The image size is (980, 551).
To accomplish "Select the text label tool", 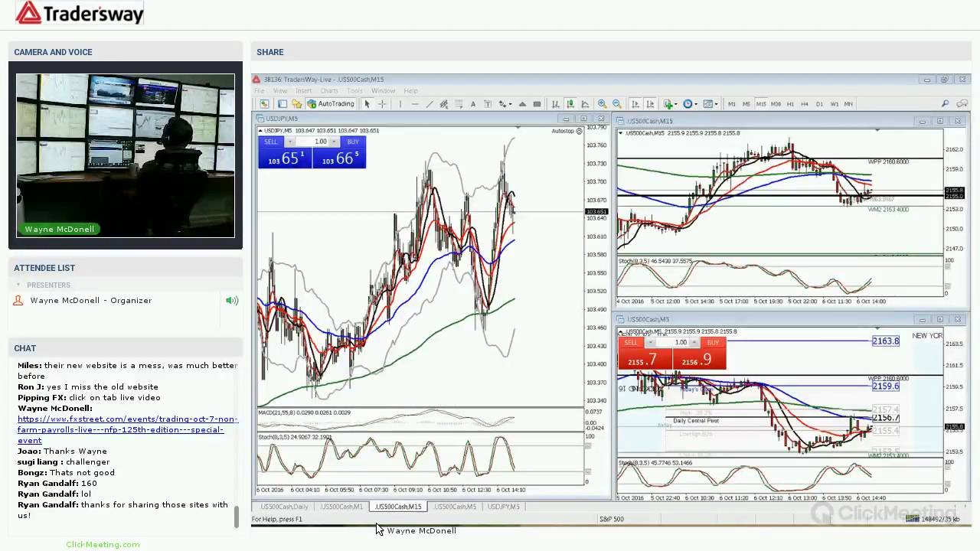I will point(488,103).
